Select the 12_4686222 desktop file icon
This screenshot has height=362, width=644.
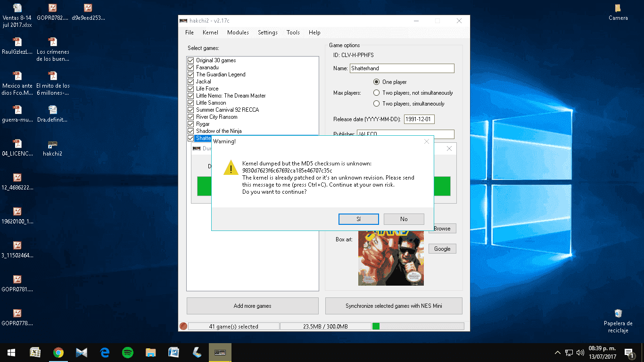pos(17,181)
